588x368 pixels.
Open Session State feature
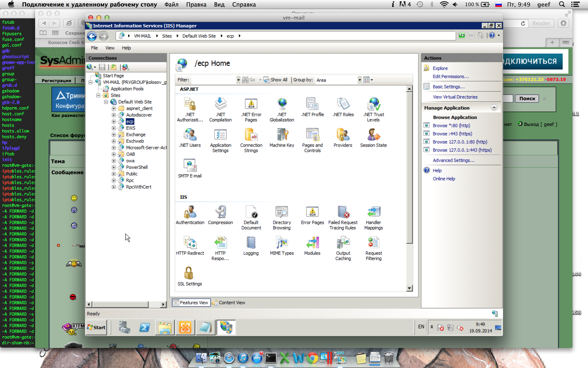pyautogui.click(x=373, y=138)
